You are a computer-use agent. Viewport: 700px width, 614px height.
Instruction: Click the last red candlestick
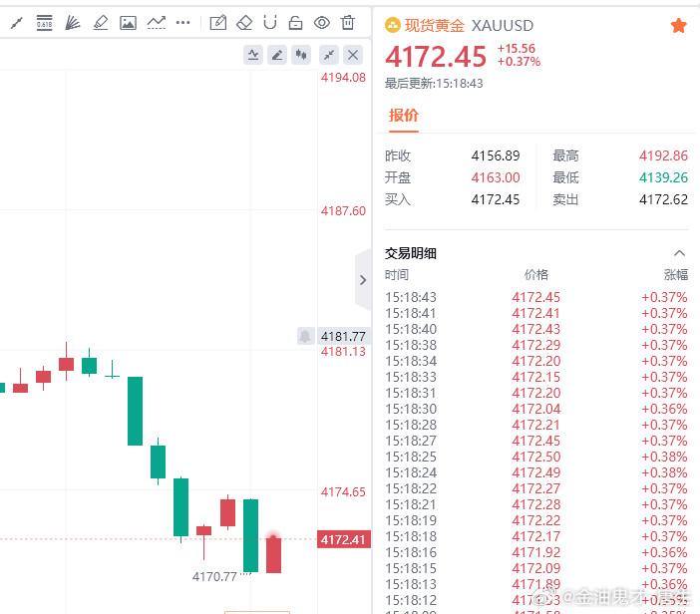273,555
